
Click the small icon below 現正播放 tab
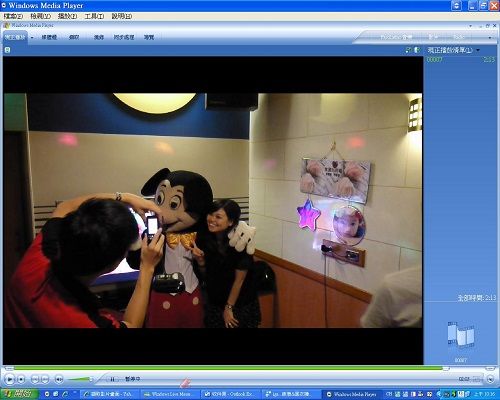point(7,50)
